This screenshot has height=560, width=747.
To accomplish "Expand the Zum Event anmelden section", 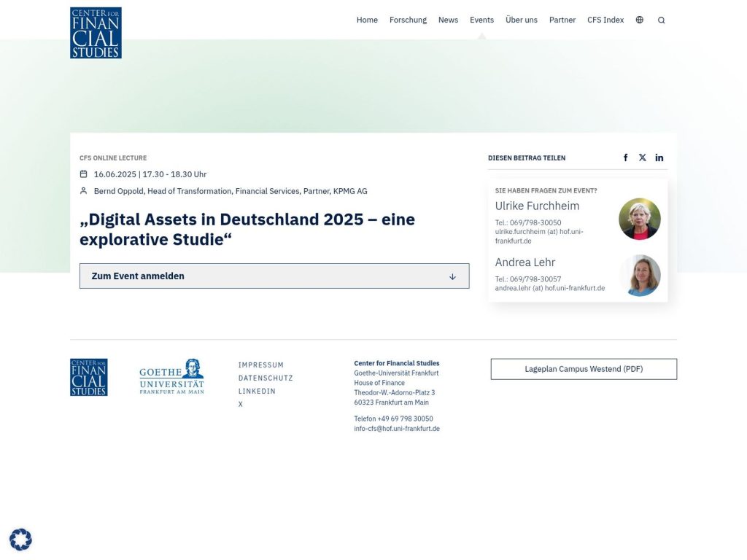I will point(274,276).
